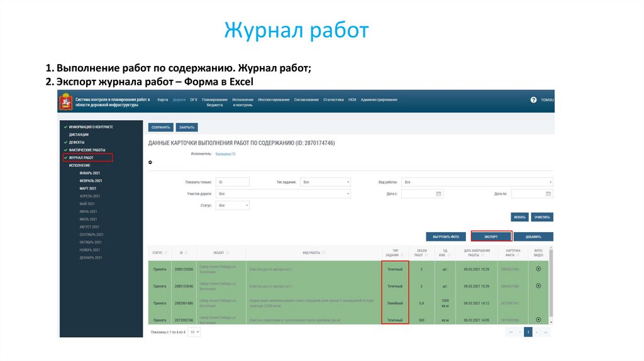Select Февраль 2021 in sidebar
Screen dimensions: 644x361
pyautogui.click(x=91, y=181)
